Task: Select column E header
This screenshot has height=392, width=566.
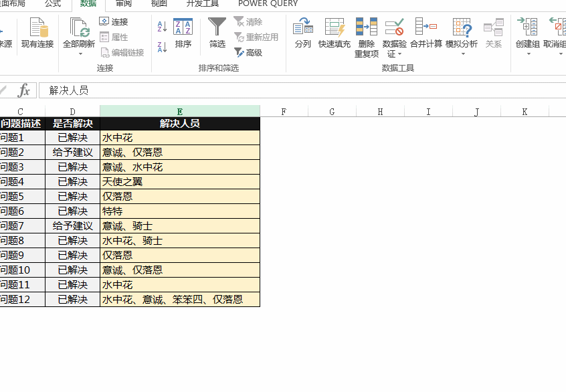Action: [x=180, y=112]
